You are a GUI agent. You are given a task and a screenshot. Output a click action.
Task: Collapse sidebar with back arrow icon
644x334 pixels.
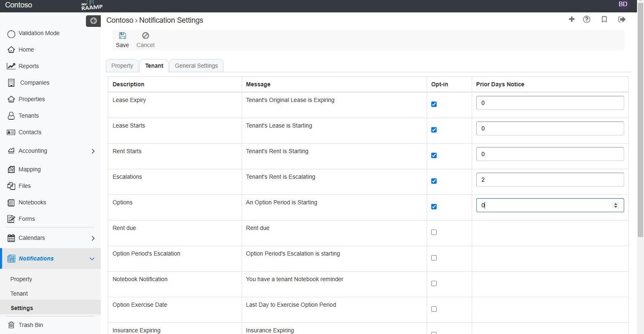[93, 21]
